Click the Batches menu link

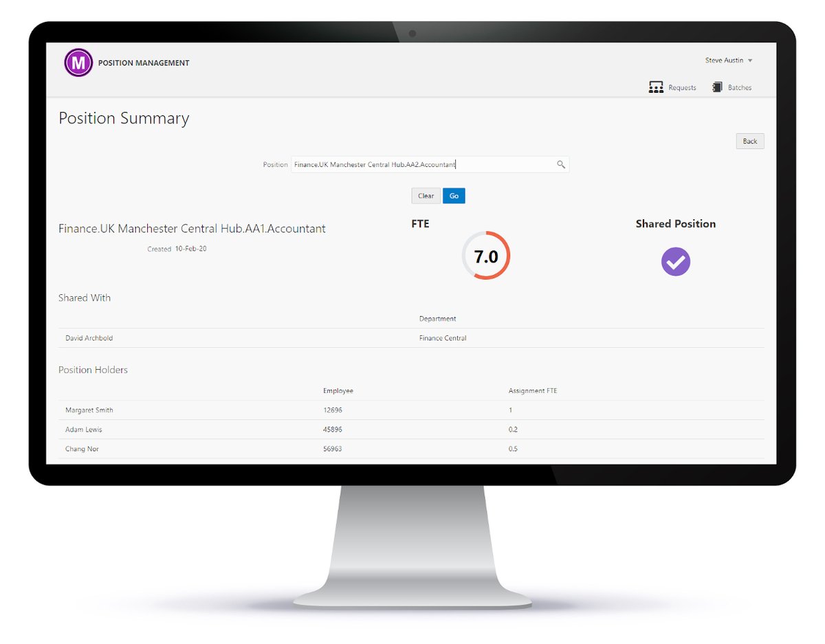tap(740, 88)
